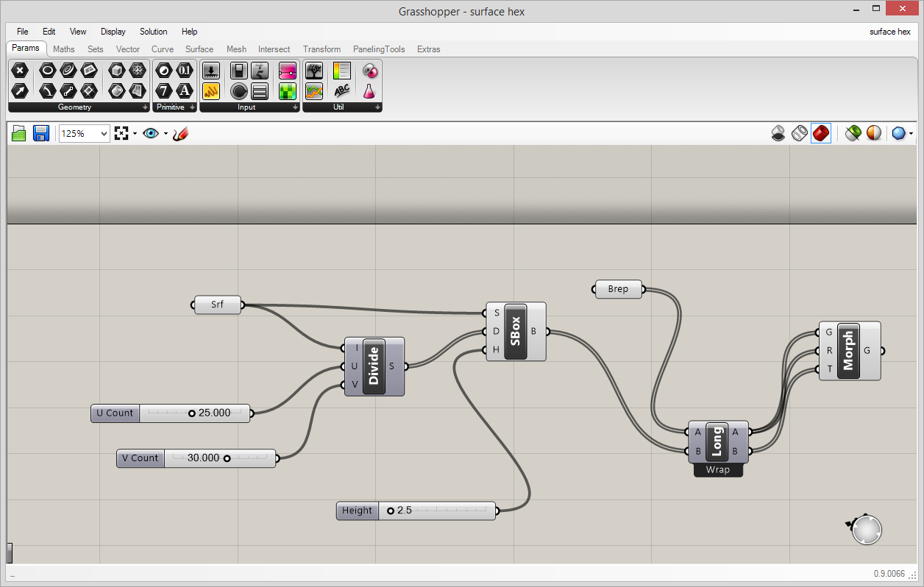Add a Number primitive (0.1 icon)
Image resolution: width=924 pixels, height=587 pixels.
[185, 71]
